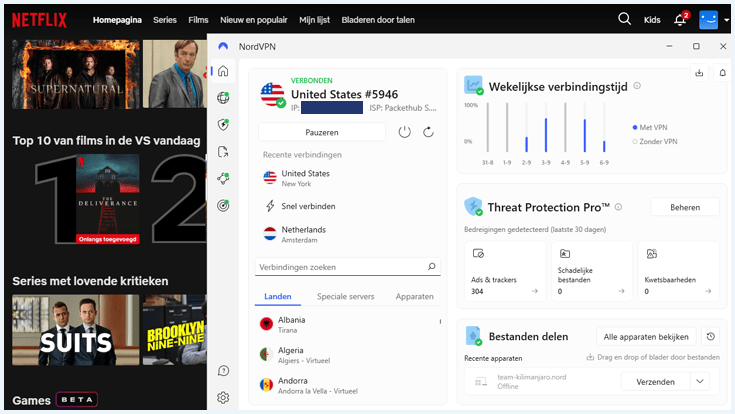This screenshot has width=735, height=414.
Task: Switch to the Apparaten tab
Action: coord(414,296)
